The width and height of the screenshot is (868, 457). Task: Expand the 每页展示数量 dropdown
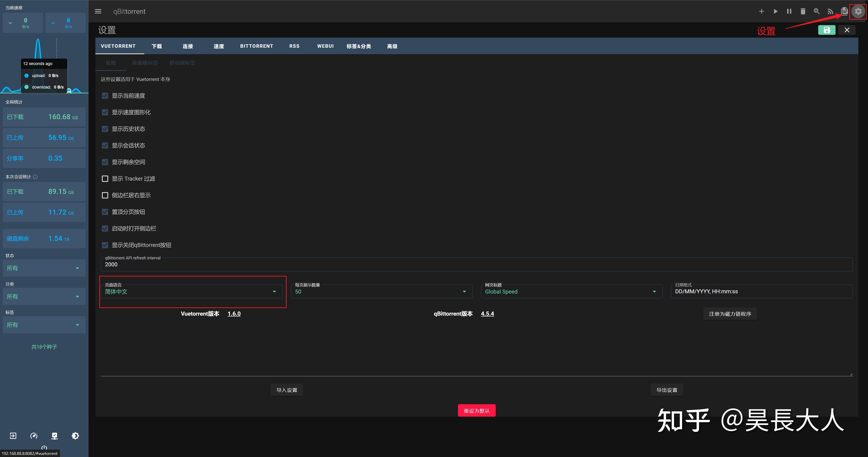tap(381, 291)
